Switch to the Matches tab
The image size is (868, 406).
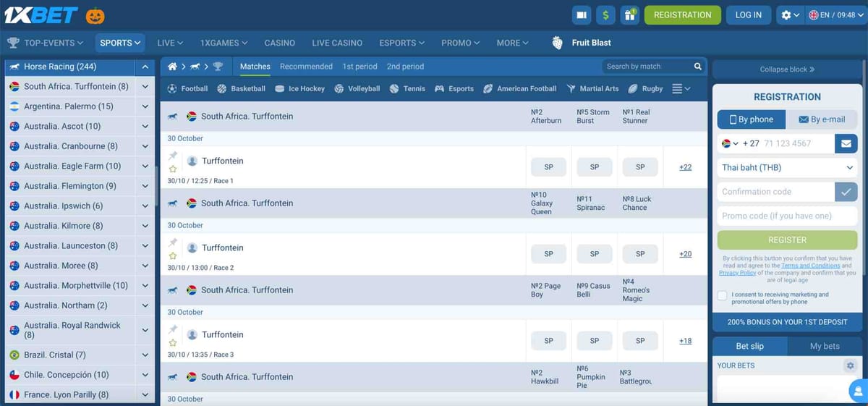tap(255, 67)
